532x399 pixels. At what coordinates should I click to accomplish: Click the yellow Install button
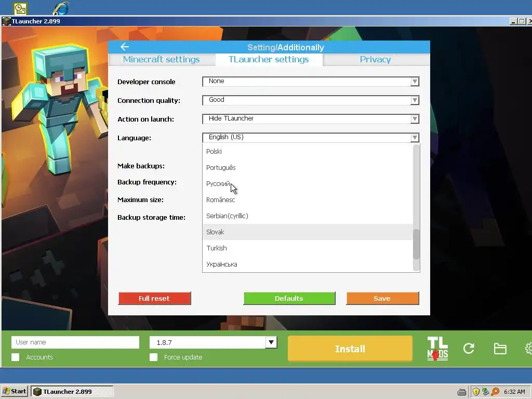[350, 349]
